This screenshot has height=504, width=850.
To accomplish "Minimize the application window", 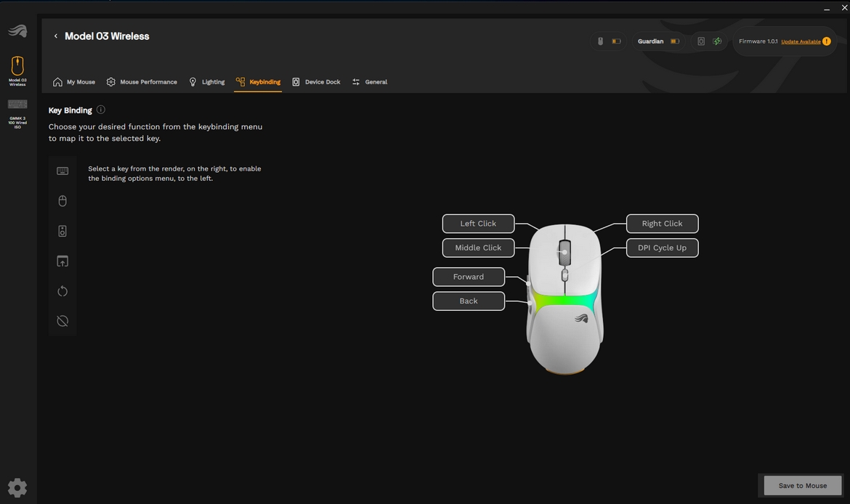I will click(x=826, y=8).
